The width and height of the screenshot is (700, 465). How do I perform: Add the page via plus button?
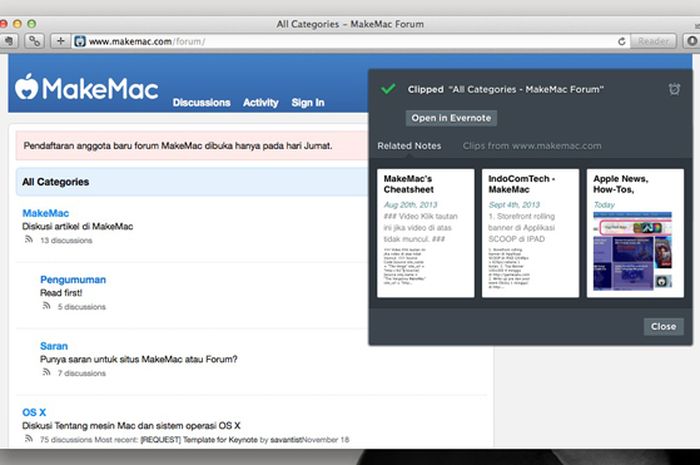[x=60, y=42]
